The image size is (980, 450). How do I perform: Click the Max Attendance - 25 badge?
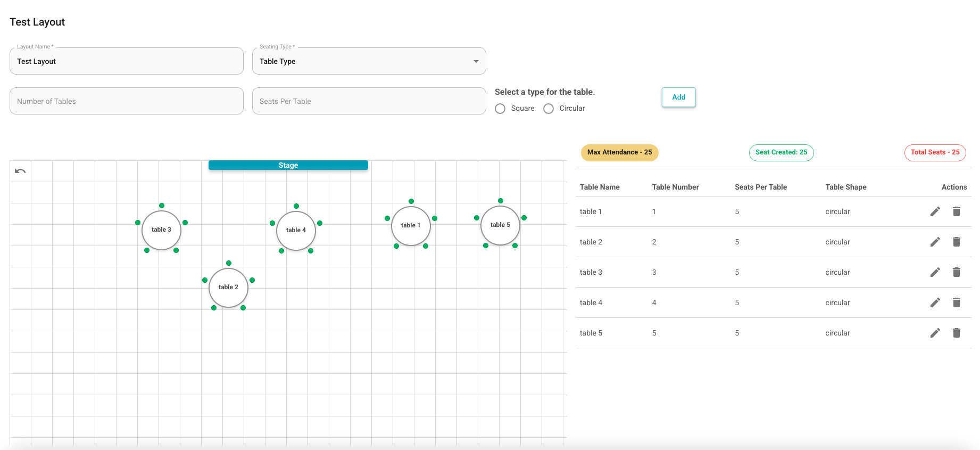click(x=620, y=152)
